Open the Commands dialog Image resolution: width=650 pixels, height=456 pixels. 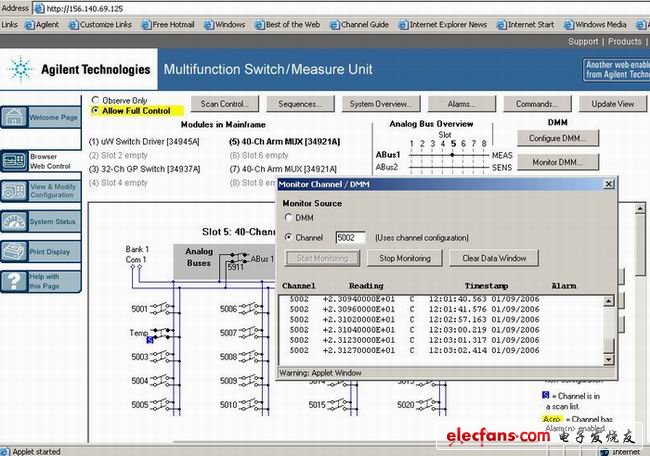pyautogui.click(x=537, y=104)
